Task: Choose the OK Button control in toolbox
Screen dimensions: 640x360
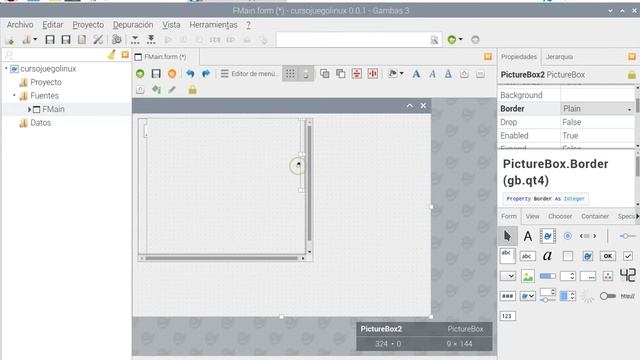Action: [607, 256]
